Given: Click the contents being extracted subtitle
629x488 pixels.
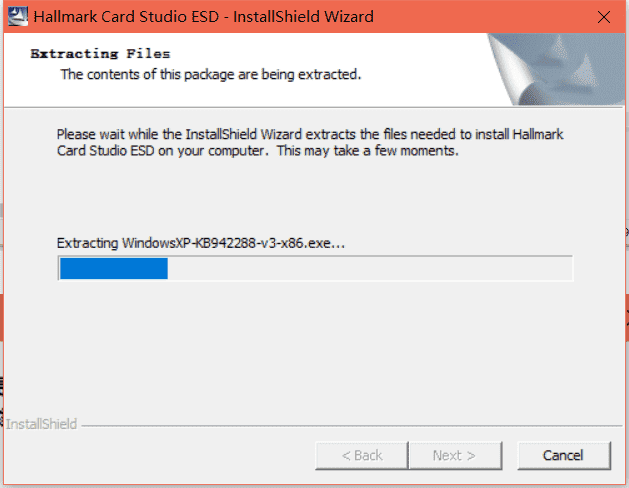Looking at the screenshot, I should click(211, 75).
